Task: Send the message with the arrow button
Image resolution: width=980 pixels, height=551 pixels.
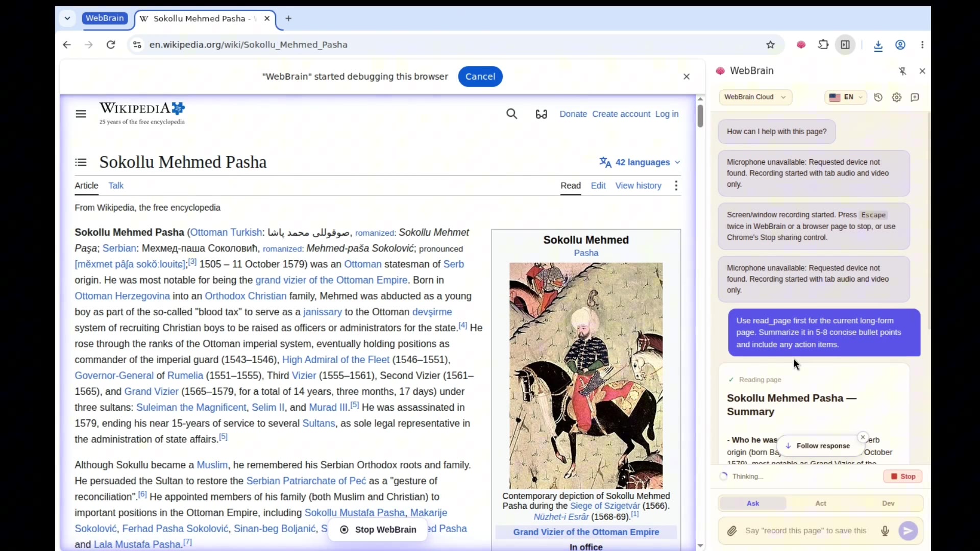Action: point(909,531)
